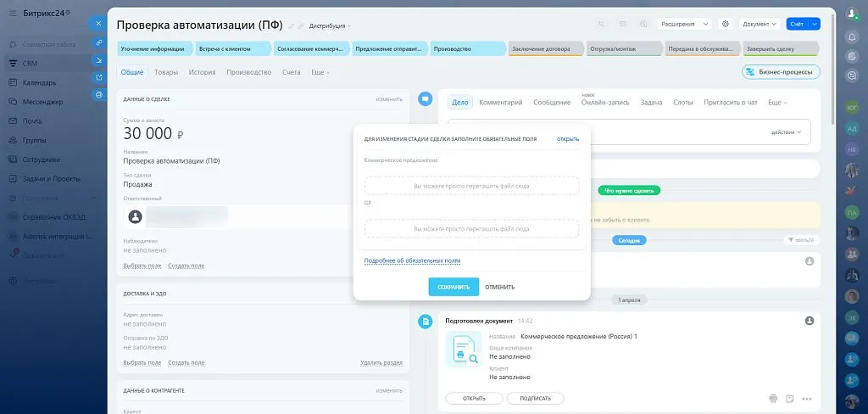
Task: Open the действия dropdown in the activity field
Action: (x=786, y=132)
